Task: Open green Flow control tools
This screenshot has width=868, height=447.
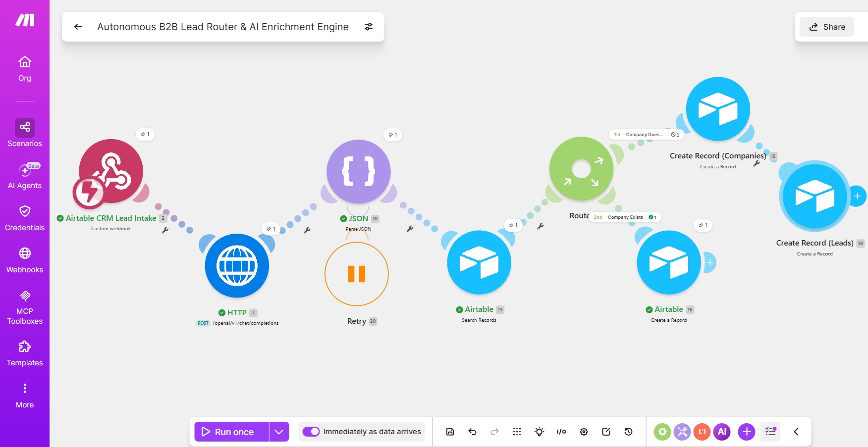Action: click(662, 432)
